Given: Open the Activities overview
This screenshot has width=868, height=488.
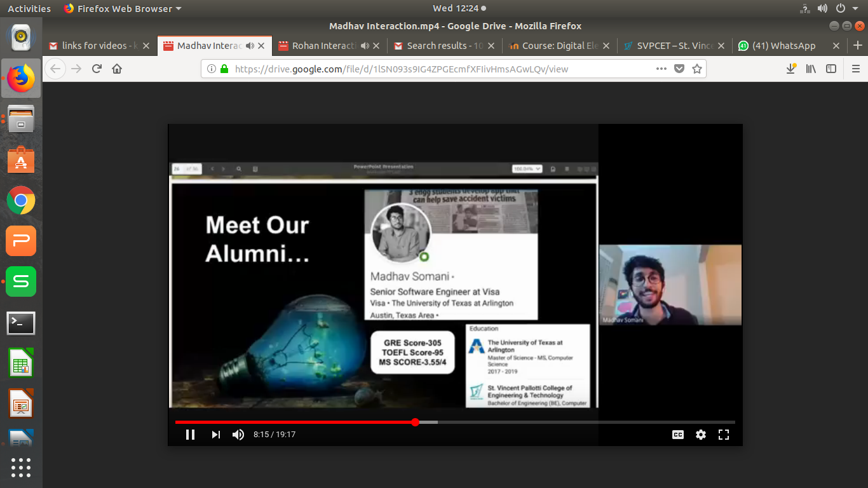Looking at the screenshot, I should 29,8.
